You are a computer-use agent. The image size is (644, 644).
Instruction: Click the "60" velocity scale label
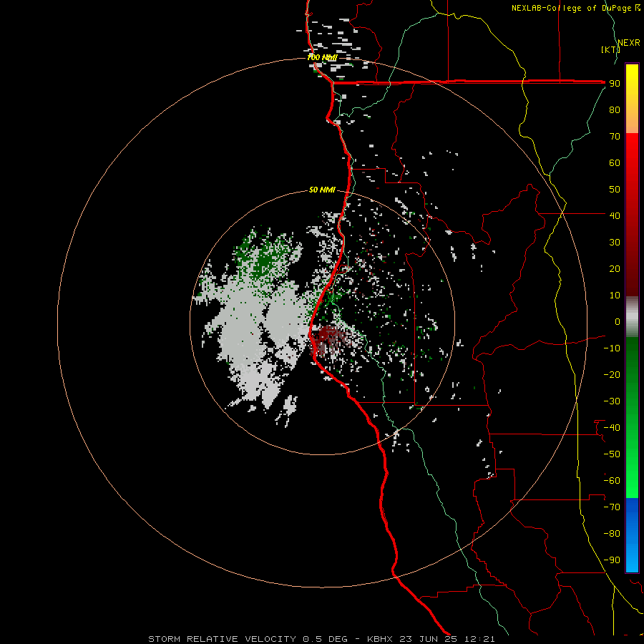click(x=615, y=162)
